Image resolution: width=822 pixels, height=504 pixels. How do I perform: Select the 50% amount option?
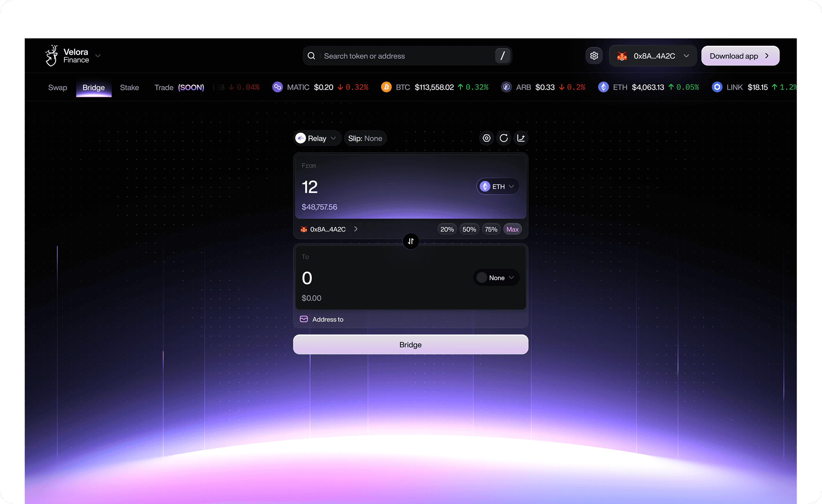pos(469,229)
